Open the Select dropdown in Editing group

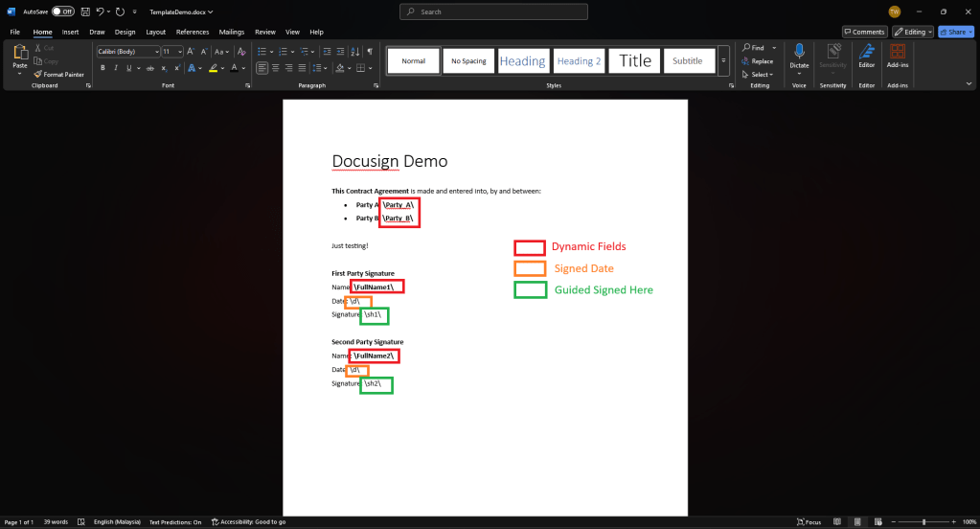pyautogui.click(x=758, y=75)
